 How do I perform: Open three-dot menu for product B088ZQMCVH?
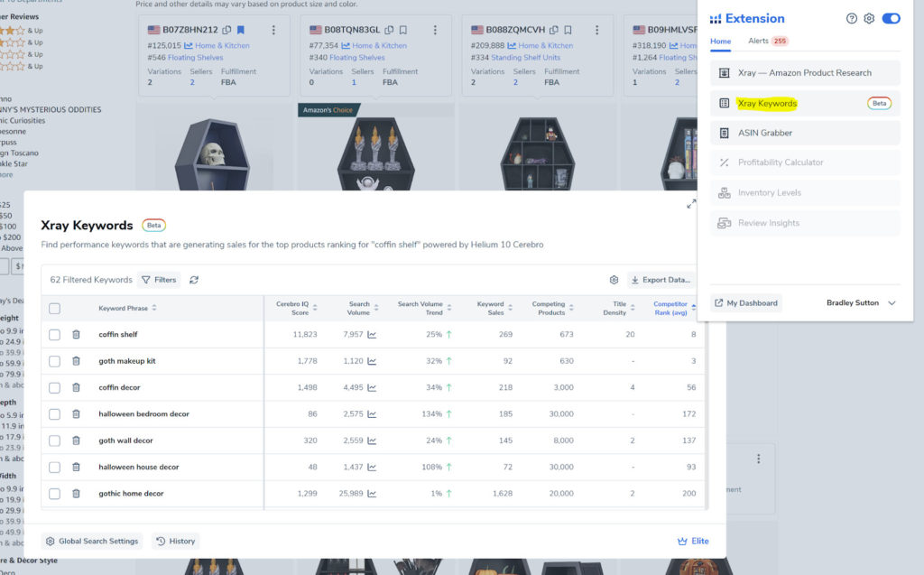596,30
